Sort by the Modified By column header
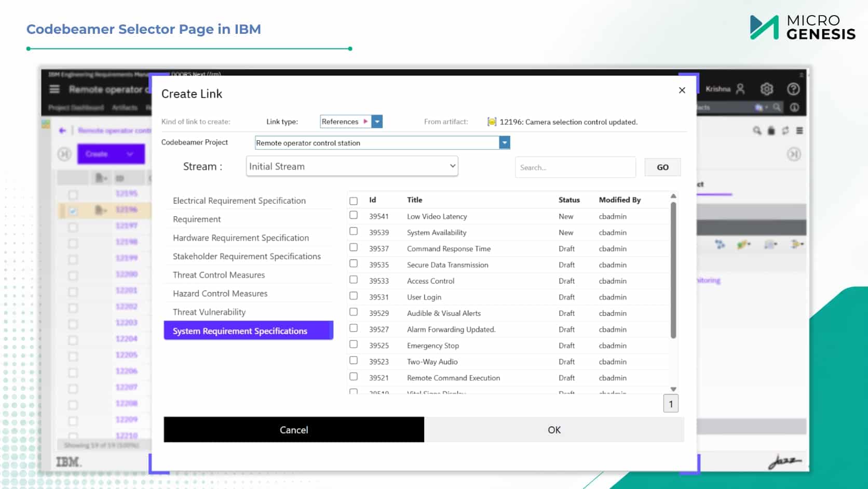 click(620, 200)
